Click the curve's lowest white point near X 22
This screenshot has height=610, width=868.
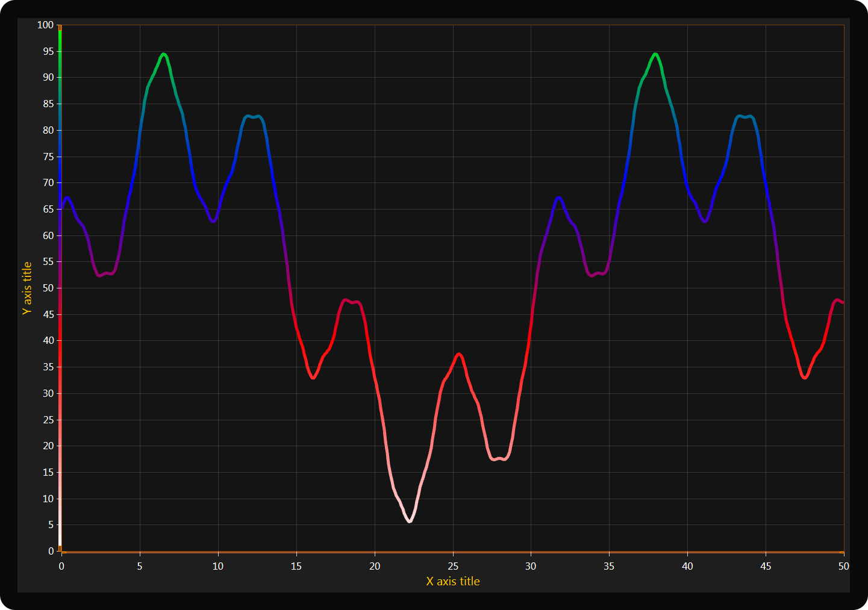click(410, 521)
